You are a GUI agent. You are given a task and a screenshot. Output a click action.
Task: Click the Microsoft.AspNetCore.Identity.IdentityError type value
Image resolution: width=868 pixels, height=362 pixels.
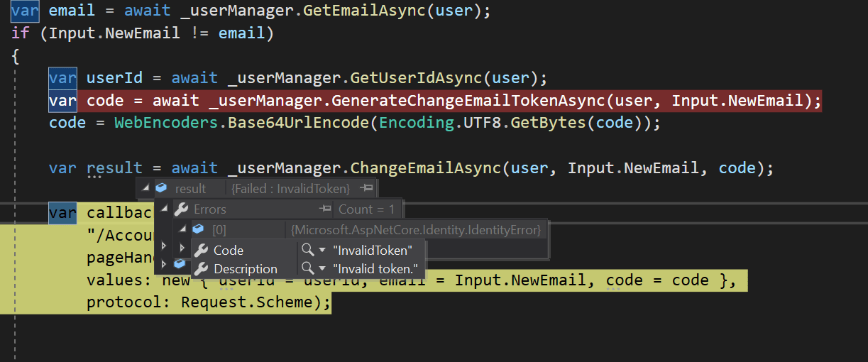point(416,229)
